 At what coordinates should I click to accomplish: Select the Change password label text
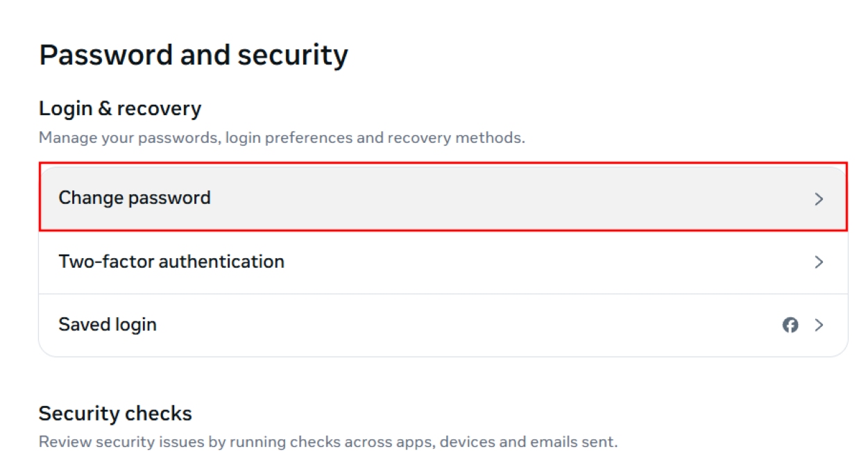(x=135, y=197)
